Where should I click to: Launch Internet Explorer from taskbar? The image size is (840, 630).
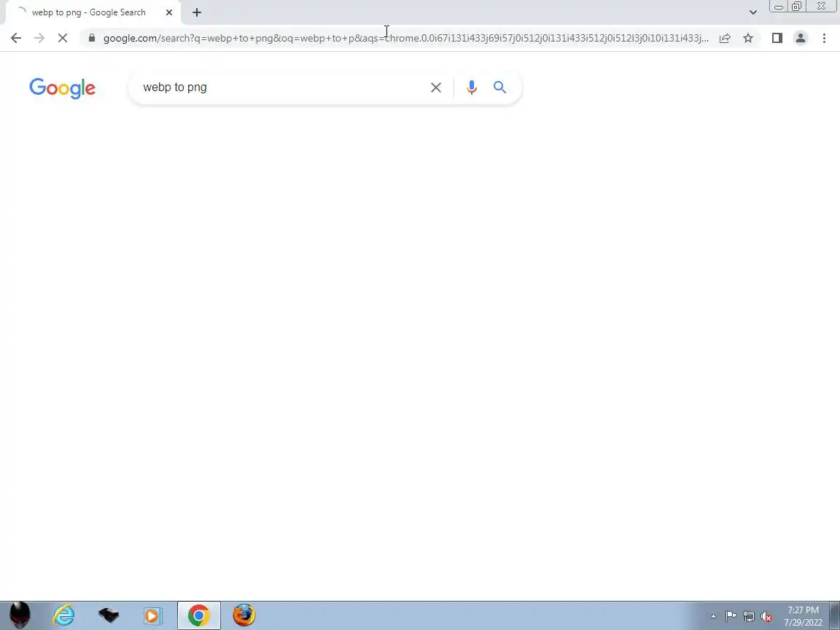tap(63, 615)
